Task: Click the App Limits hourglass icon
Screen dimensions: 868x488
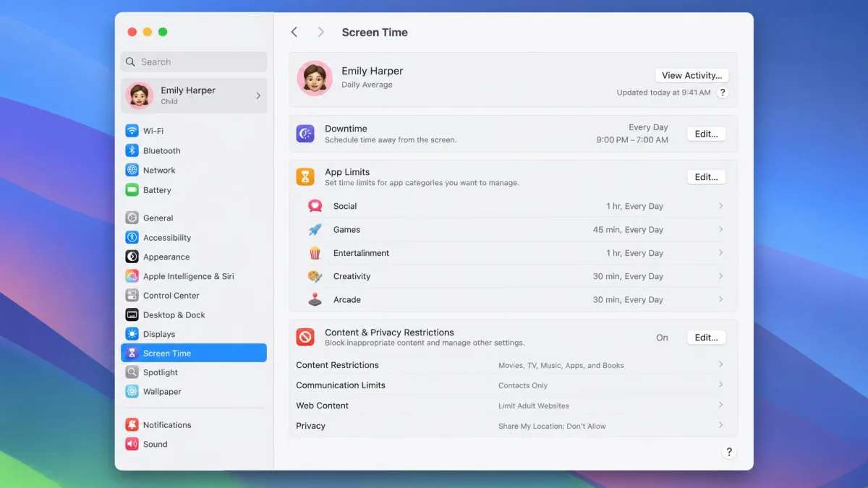Action: [x=305, y=177]
